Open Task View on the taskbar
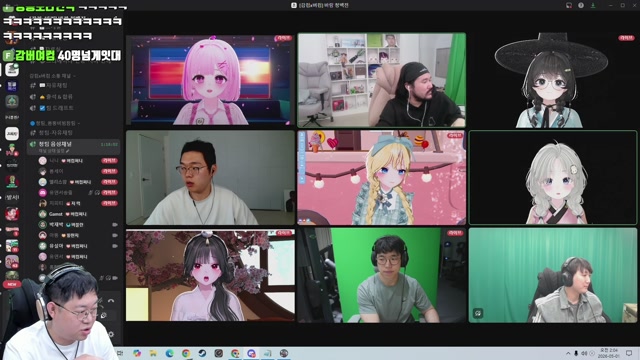This screenshot has width=640, height=360. pos(120,353)
